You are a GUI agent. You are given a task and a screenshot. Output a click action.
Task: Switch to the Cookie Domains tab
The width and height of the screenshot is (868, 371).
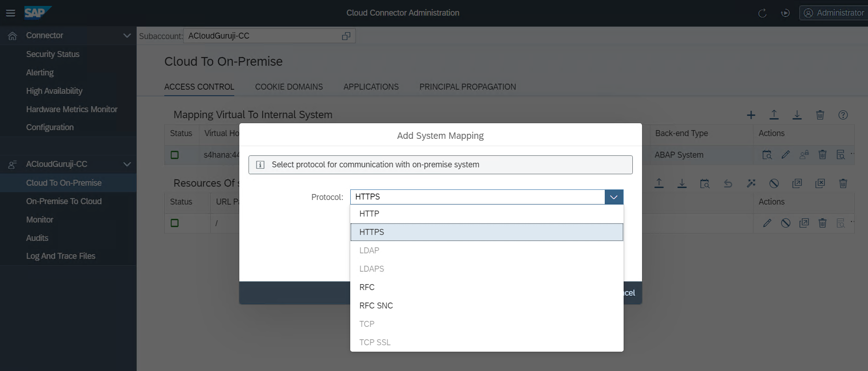click(289, 87)
